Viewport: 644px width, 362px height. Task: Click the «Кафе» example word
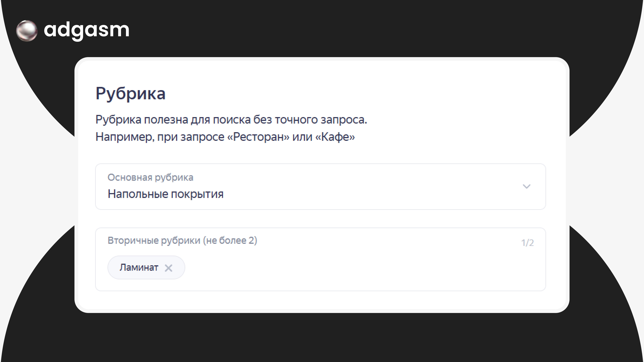(335, 137)
